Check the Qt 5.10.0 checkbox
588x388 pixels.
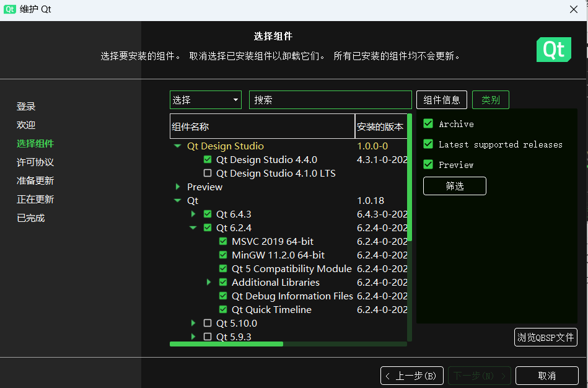pyautogui.click(x=208, y=323)
